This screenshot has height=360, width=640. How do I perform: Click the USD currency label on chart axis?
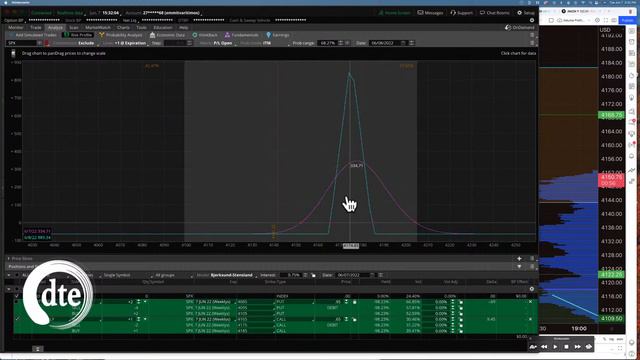pos(605,30)
